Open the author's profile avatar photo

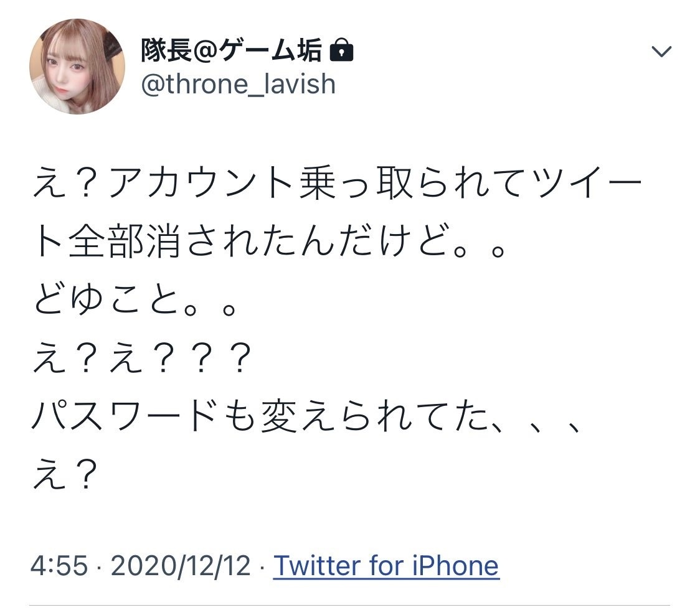click(x=77, y=67)
